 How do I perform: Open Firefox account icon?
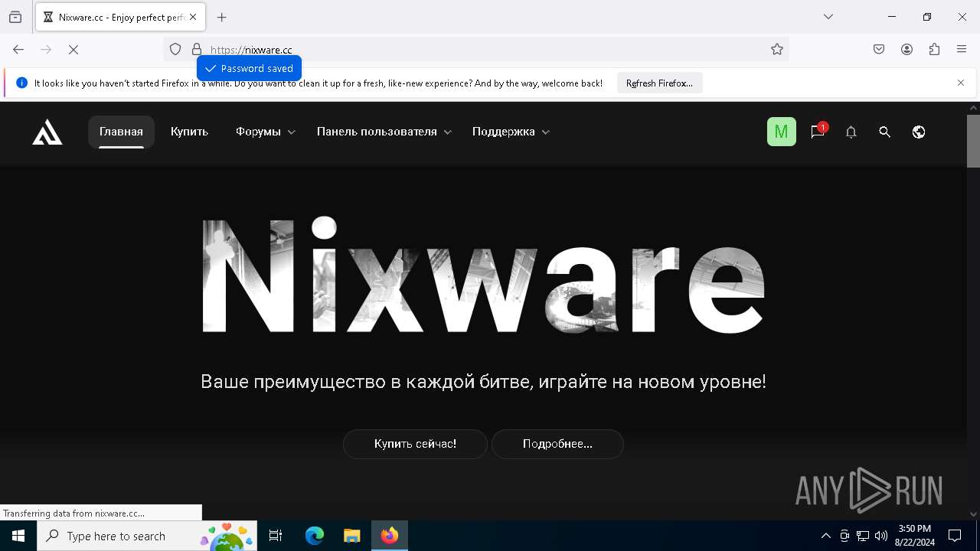(906, 49)
